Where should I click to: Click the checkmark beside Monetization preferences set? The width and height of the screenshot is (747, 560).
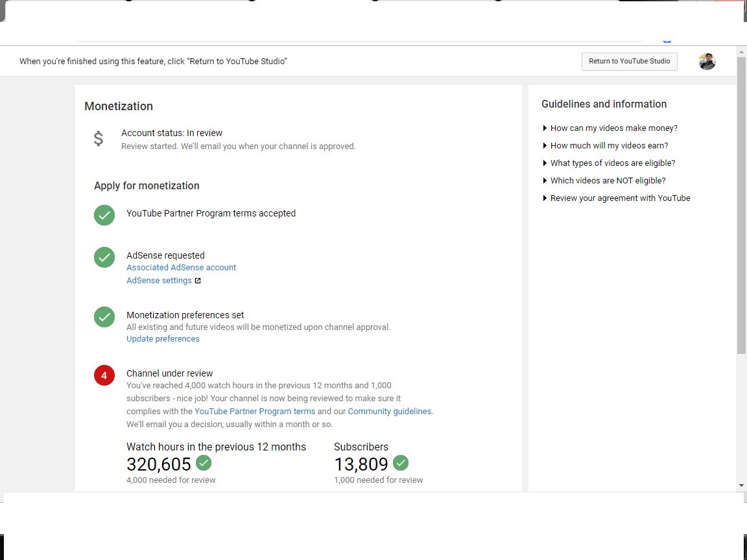coord(104,317)
